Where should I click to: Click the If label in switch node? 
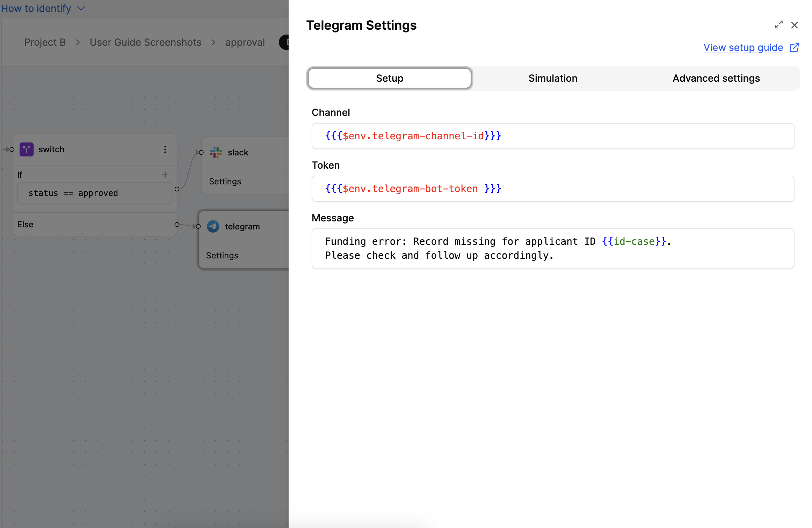tap(20, 175)
